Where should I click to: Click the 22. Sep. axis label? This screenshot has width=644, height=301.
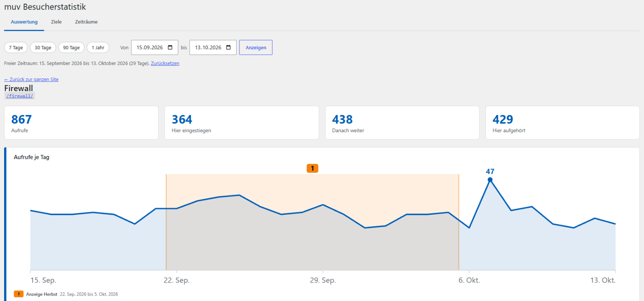177,280
